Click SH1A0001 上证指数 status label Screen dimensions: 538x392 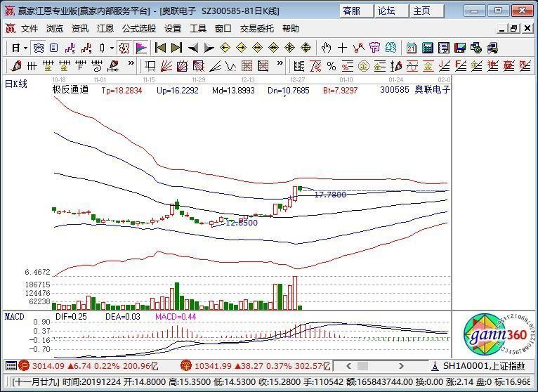(x=484, y=366)
